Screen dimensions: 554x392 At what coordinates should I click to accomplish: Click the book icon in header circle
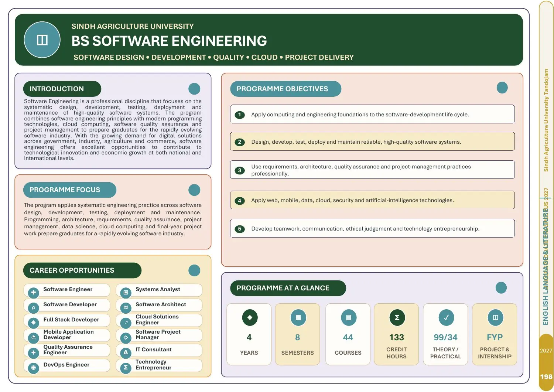pyautogui.click(x=42, y=40)
